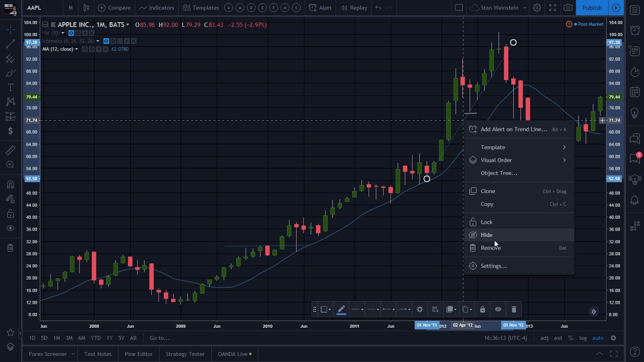644x362 pixels.
Task: Toggle visibility of the MA indicator
Action: point(85,49)
